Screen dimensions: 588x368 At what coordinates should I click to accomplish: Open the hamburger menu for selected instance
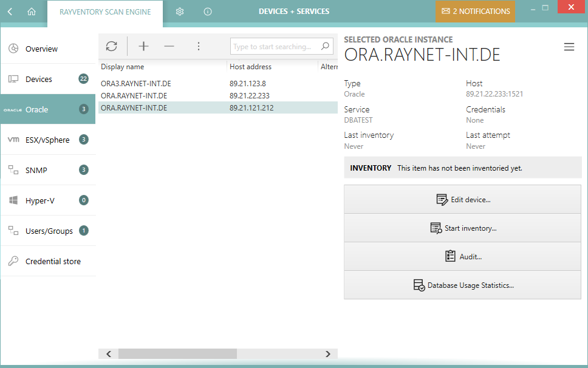click(x=569, y=47)
